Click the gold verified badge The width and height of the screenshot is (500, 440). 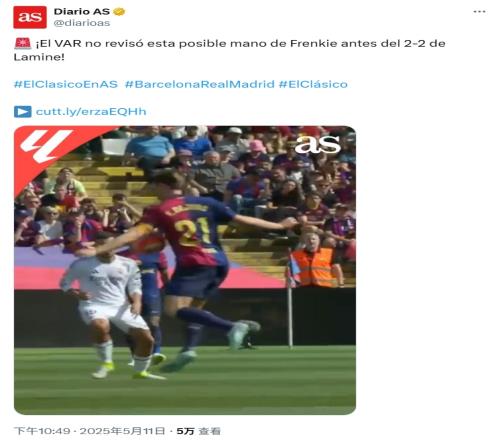(x=119, y=12)
